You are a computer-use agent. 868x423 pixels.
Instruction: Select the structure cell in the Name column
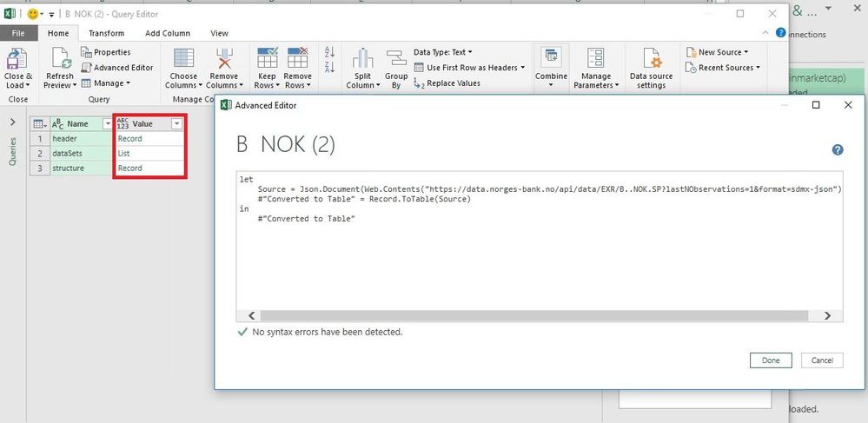point(81,168)
